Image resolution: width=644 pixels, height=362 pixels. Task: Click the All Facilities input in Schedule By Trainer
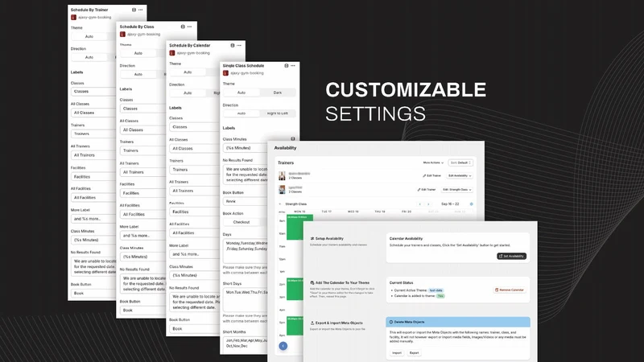coord(93,198)
